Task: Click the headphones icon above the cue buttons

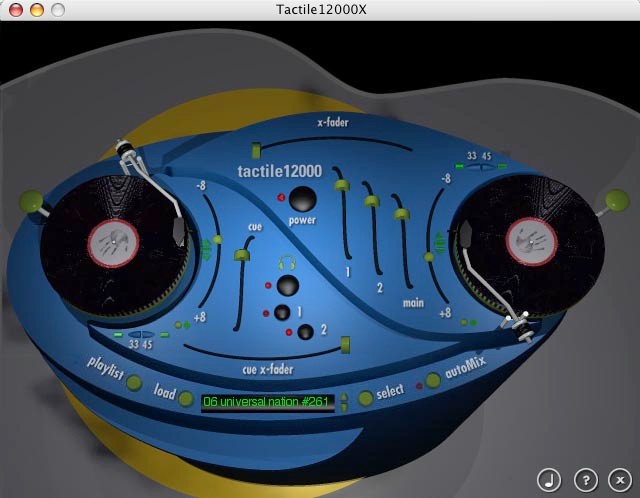Action: click(x=287, y=263)
